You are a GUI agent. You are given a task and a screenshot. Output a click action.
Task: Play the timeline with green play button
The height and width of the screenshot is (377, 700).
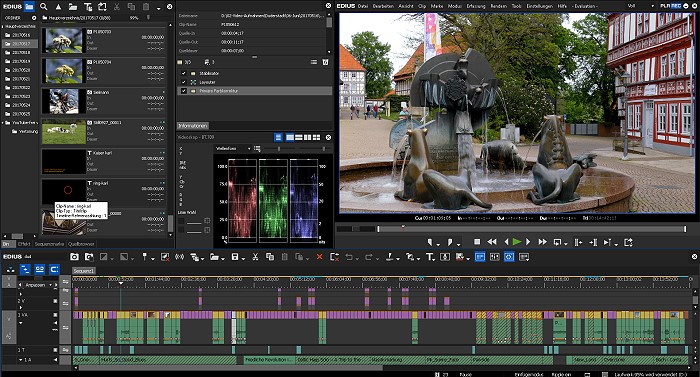pos(517,242)
